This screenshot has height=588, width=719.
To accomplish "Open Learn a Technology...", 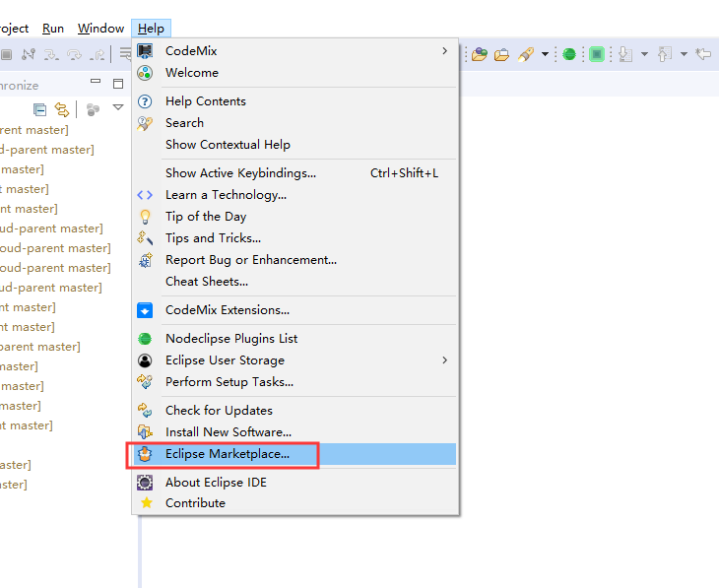I will click(x=295, y=194).
